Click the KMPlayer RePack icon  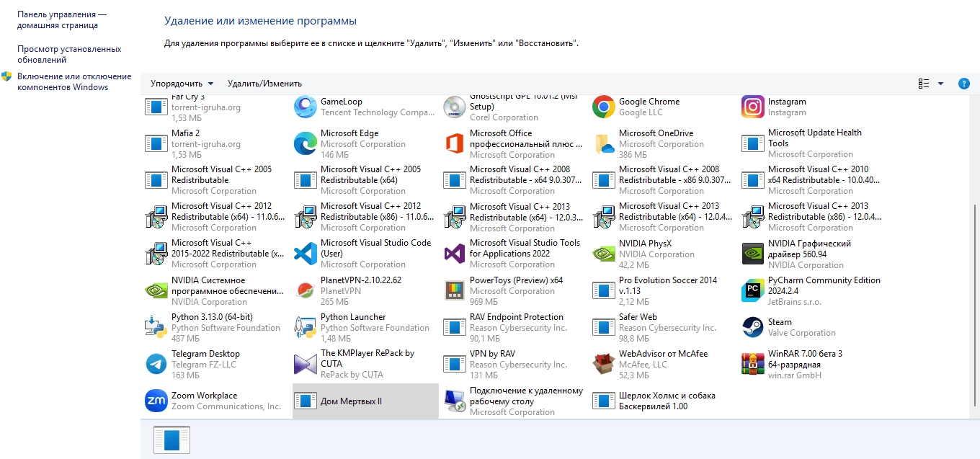pyautogui.click(x=306, y=364)
